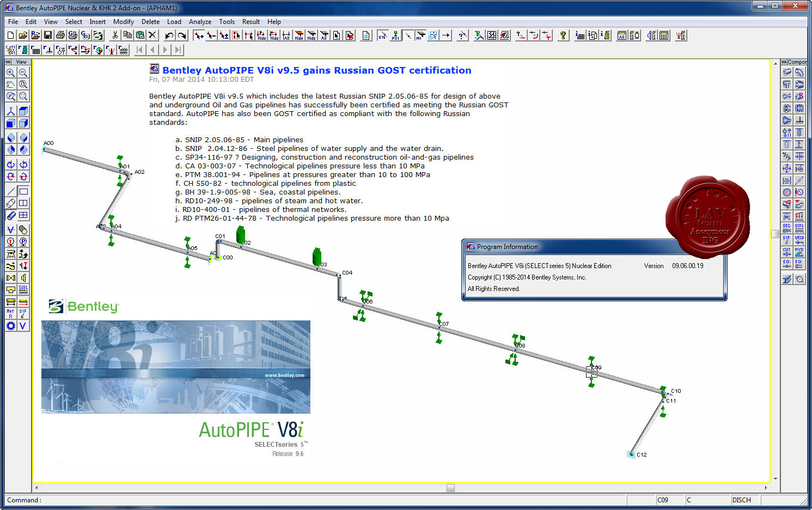Click the M1 toolbar icon
812x510 pixels.
click(420, 35)
